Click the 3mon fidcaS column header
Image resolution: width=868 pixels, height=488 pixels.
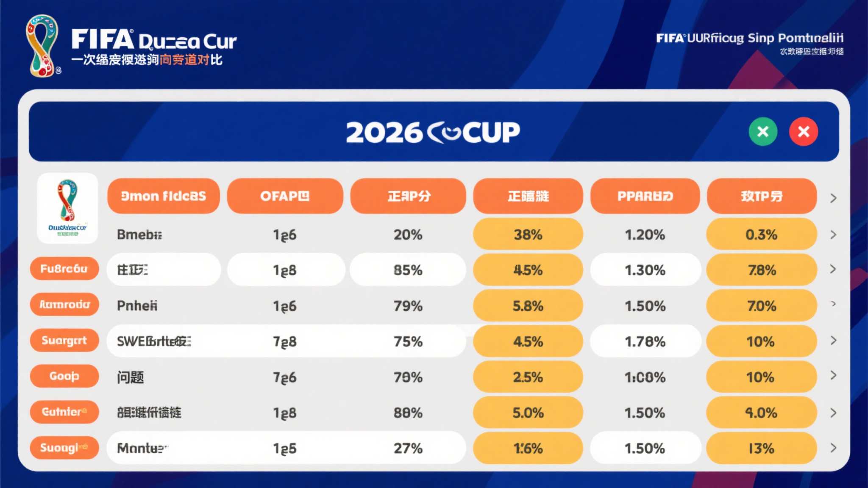(163, 196)
